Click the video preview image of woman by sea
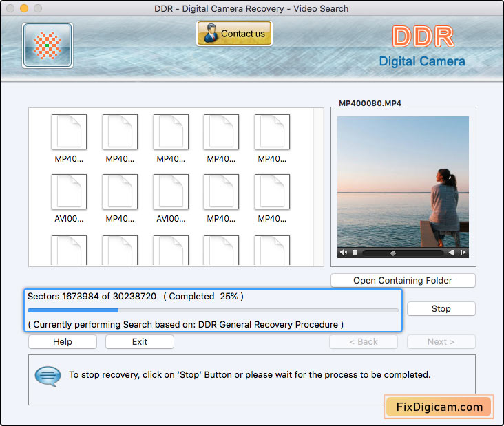Viewport: 504px width, 426px height. (x=403, y=182)
